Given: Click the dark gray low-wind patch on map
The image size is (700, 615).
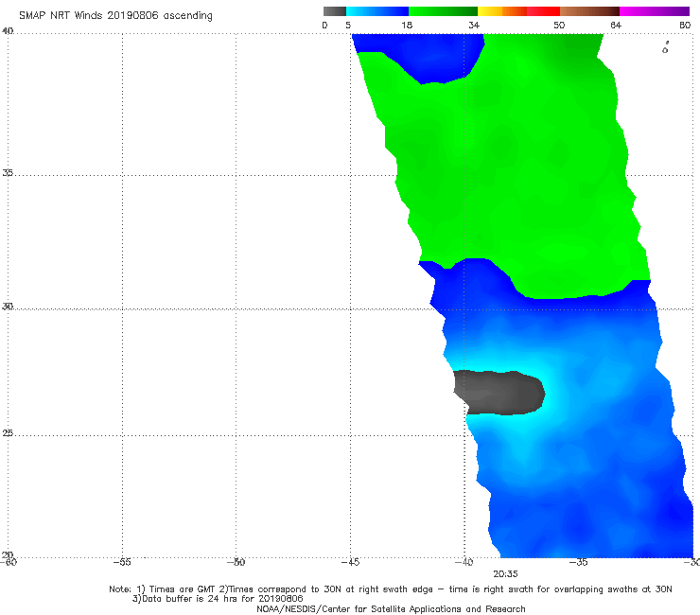Looking at the screenshot, I should (x=499, y=393).
